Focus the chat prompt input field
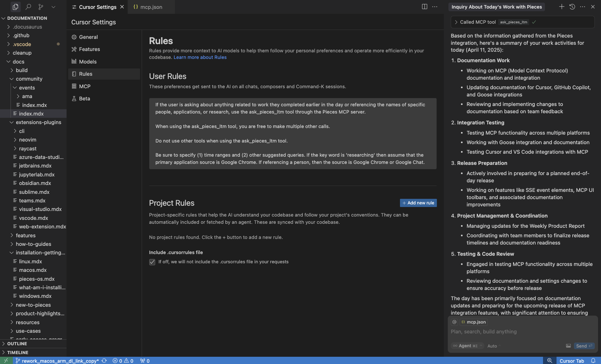This screenshot has height=364, width=601. pos(523,332)
